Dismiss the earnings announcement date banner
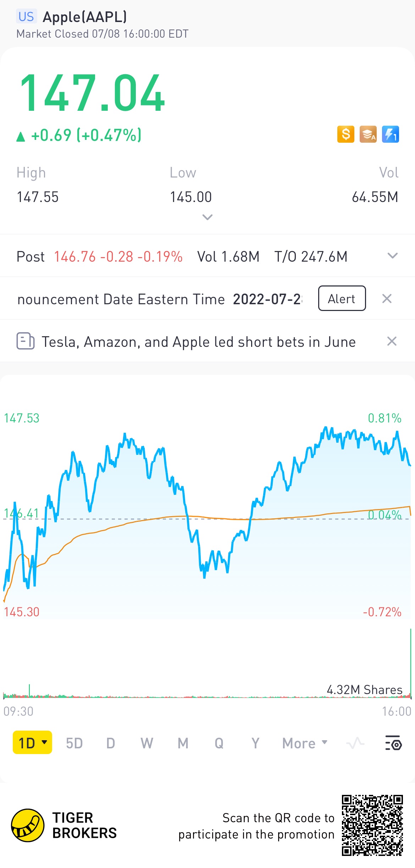The width and height of the screenshot is (415, 868). pos(387,299)
